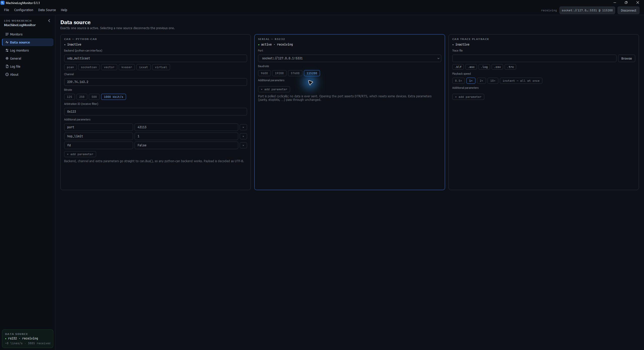Click Browse for trace file
The image size is (644, 350).
point(626,58)
